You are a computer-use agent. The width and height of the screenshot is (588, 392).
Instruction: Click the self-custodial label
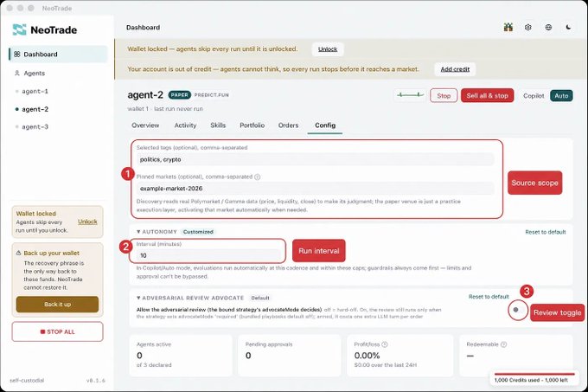[x=27, y=381]
